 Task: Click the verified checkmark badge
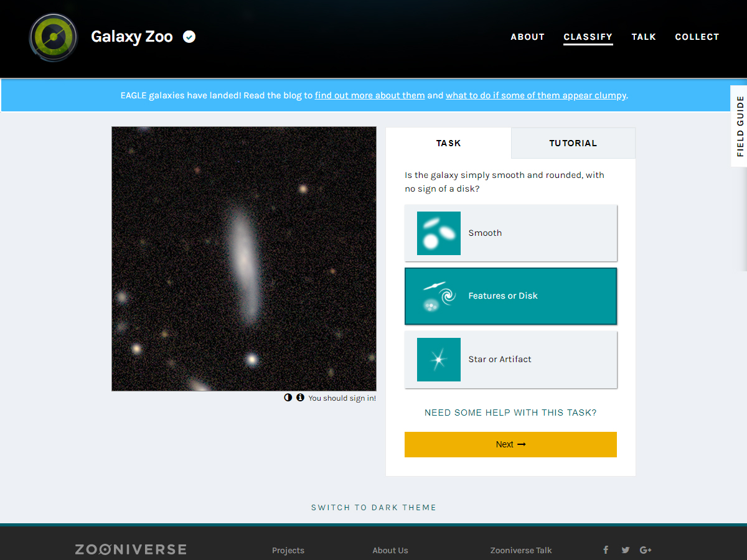click(189, 37)
